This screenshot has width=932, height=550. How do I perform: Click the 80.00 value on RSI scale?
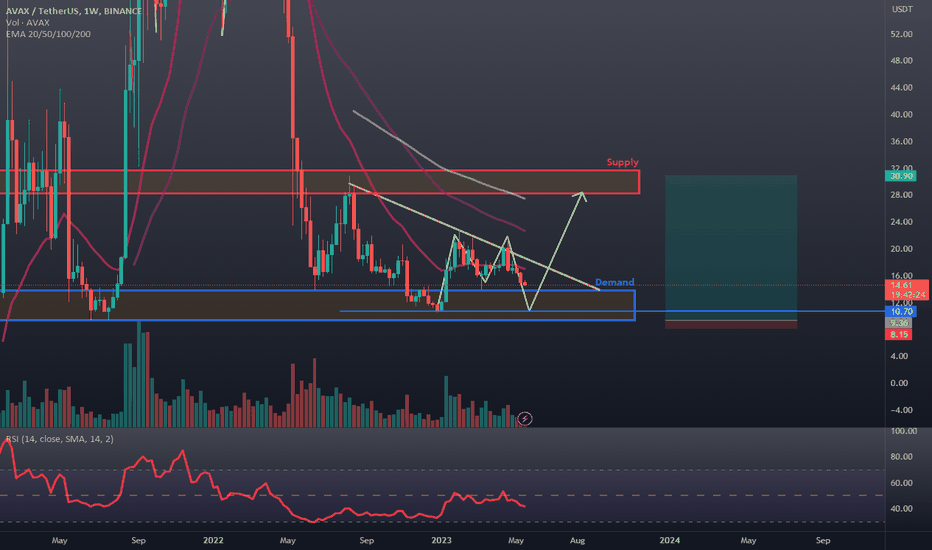(x=901, y=457)
